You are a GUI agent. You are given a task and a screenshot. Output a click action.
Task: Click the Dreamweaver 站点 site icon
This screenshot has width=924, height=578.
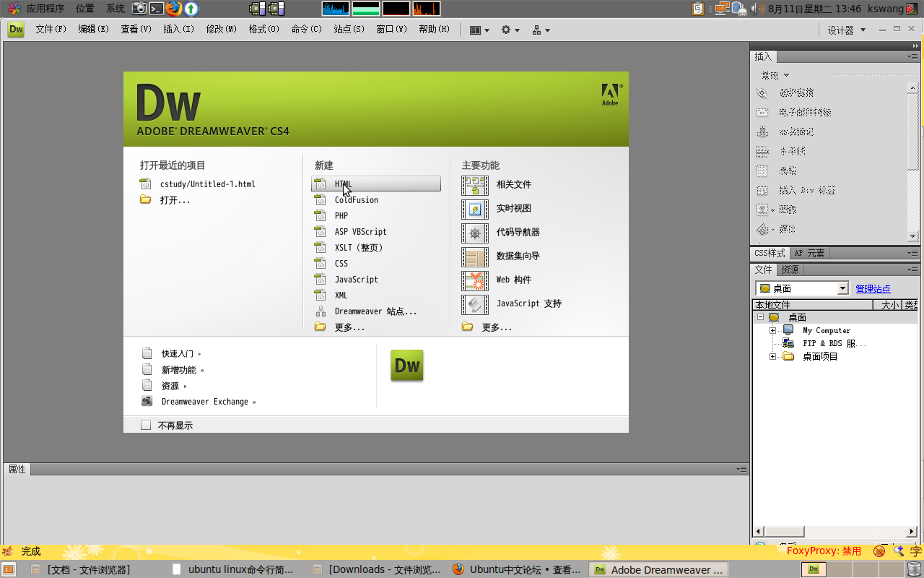pos(321,311)
